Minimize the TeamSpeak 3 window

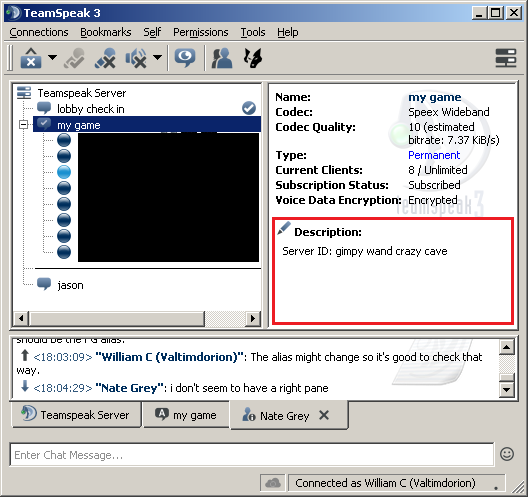point(479,13)
